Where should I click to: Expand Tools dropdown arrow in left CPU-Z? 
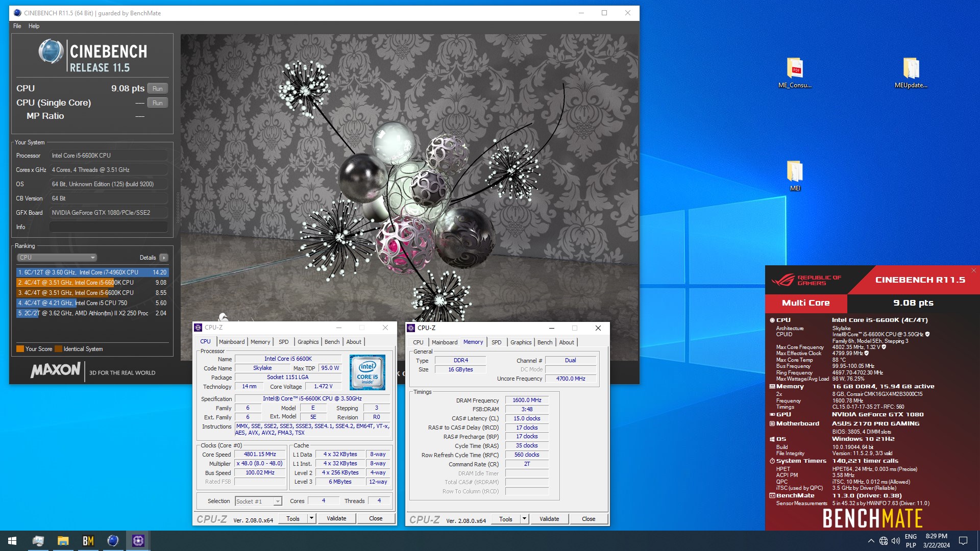tap(311, 519)
